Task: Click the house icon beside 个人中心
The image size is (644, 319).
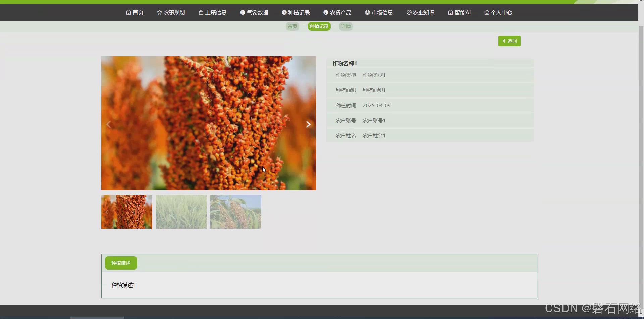Action: (487, 12)
